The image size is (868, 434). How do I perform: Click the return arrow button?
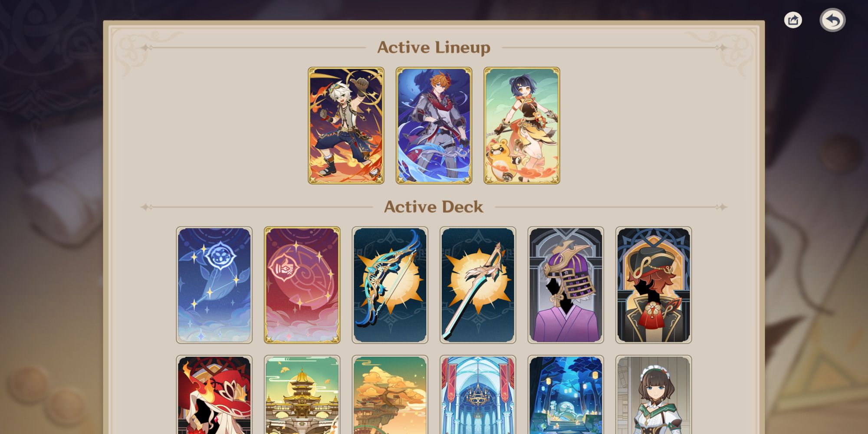[x=832, y=20]
